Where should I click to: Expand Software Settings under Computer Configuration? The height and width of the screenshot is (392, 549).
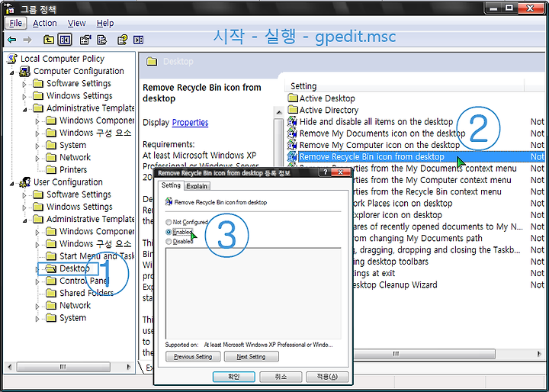[24, 84]
